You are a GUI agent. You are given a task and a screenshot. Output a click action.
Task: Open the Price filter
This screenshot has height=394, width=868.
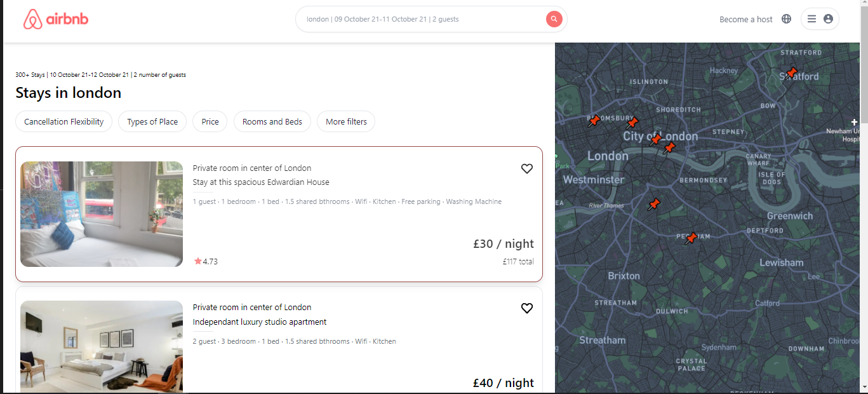pos(210,121)
